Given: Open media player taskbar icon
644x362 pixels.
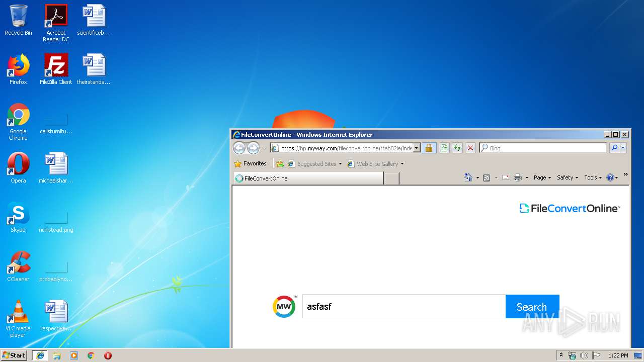Looking at the screenshot, I should pos(74,355).
